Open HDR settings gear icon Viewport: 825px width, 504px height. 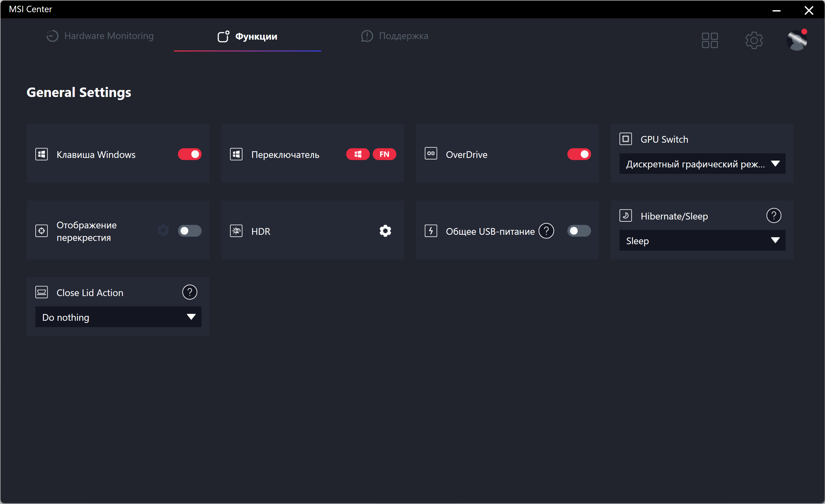(385, 231)
